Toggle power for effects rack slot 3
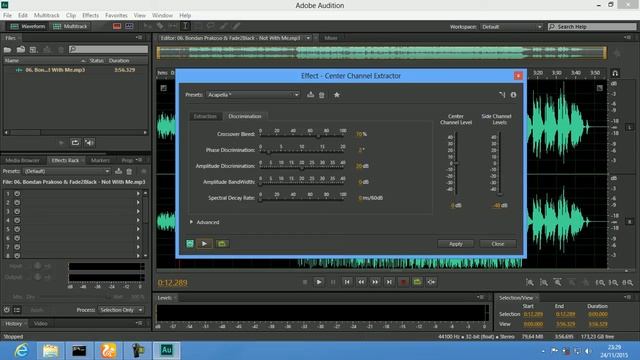Image resolution: width=640 pixels, height=360 pixels. (17, 211)
